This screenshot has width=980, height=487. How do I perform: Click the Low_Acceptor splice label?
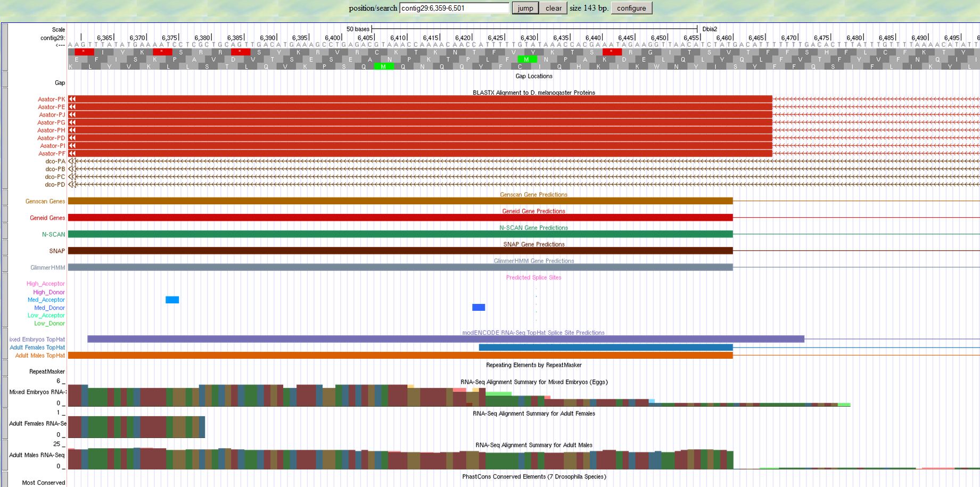click(x=46, y=315)
